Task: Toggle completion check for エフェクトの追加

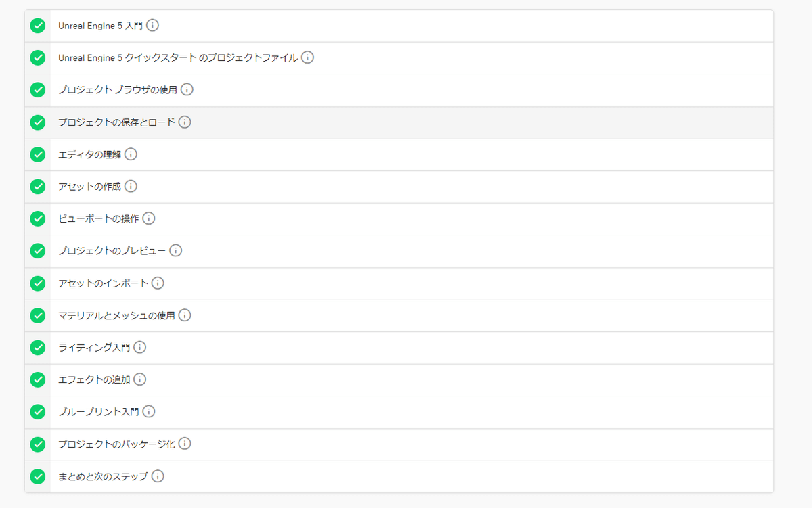Action: (x=38, y=379)
